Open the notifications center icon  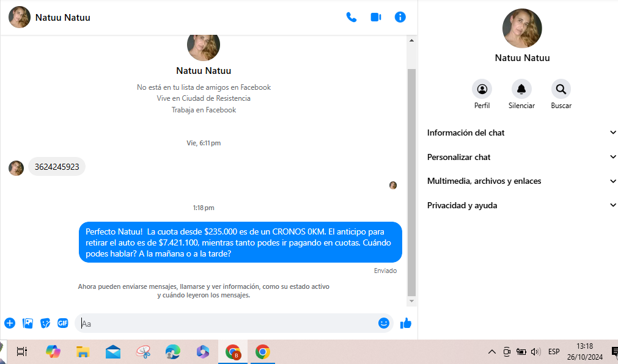click(614, 352)
